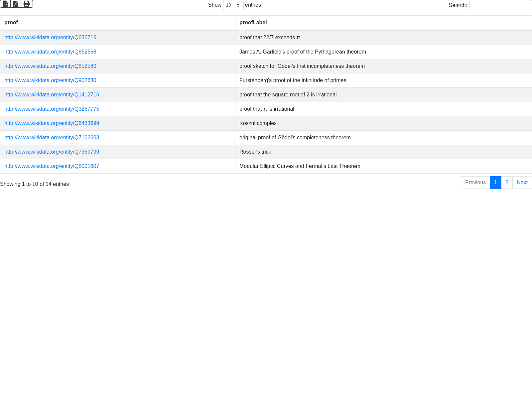This screenshot has width=532, height=399.
Task: Select page 1 in pagination
Action: [x=495, y=183]
